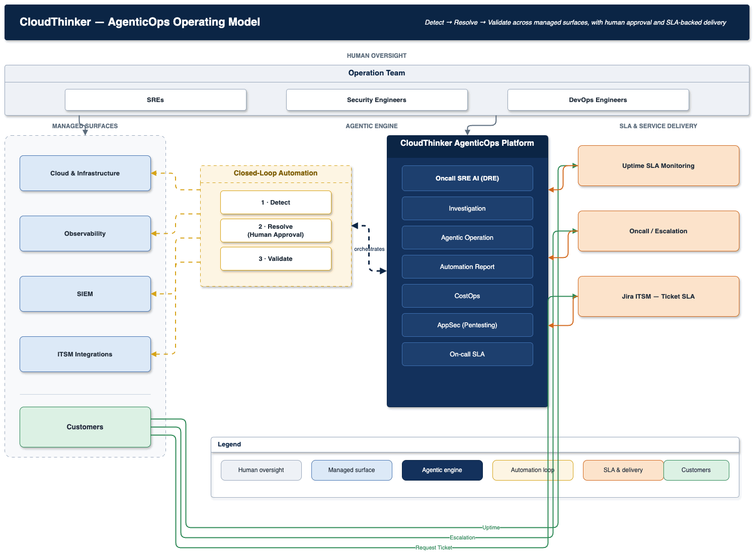The width and height of the screenshot is (756, 555).
Task: Select the Cloud & Infrastructure node
Action: pyautogui.click(x=85, y=173)
